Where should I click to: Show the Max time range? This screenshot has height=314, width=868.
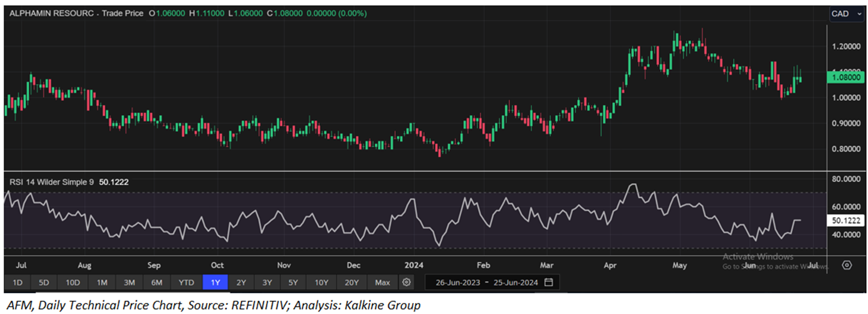382,282
